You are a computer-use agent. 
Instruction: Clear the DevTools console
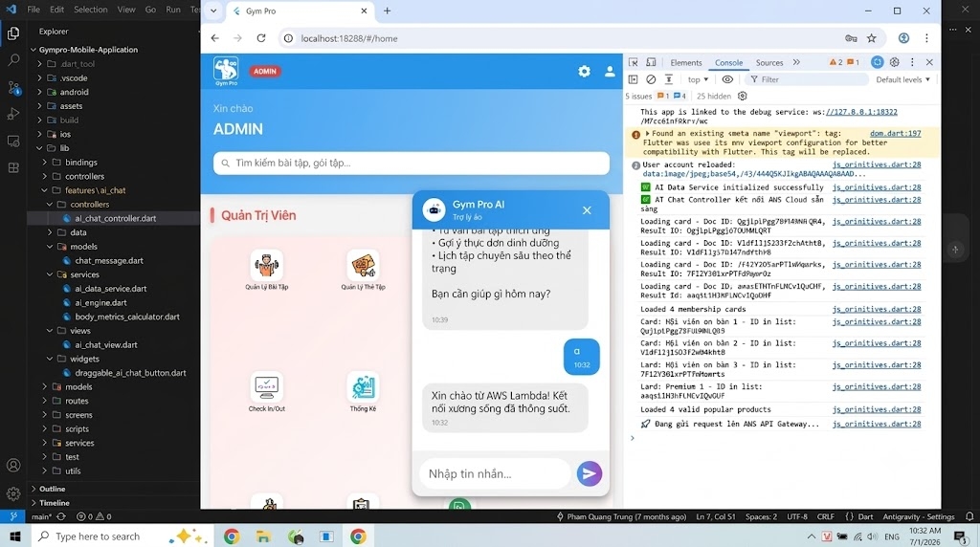(651, 79)
